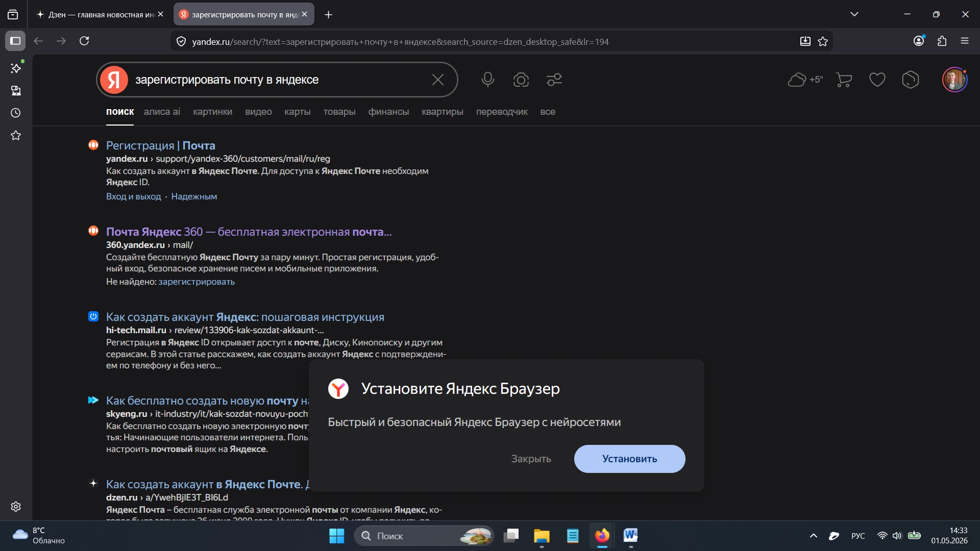Open a new tab with the plus button
The height and width of the screenshot is (551, 980).
point(329,15)
